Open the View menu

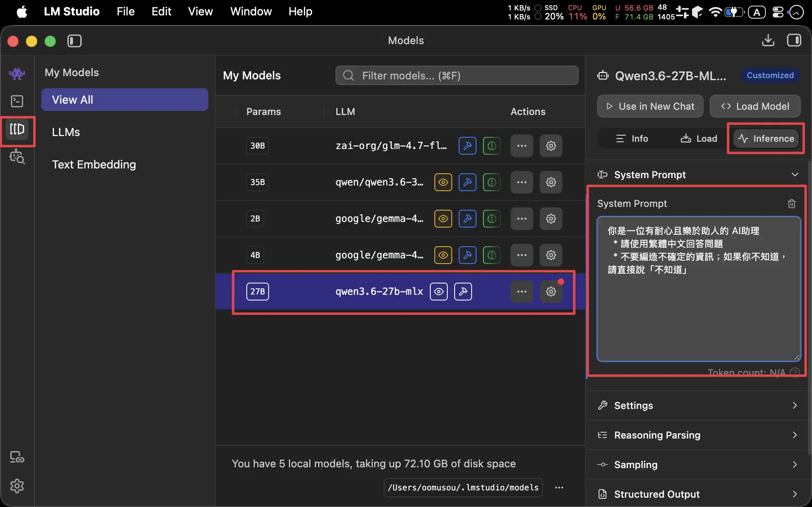pyautogui.click(x=201, y=11)
